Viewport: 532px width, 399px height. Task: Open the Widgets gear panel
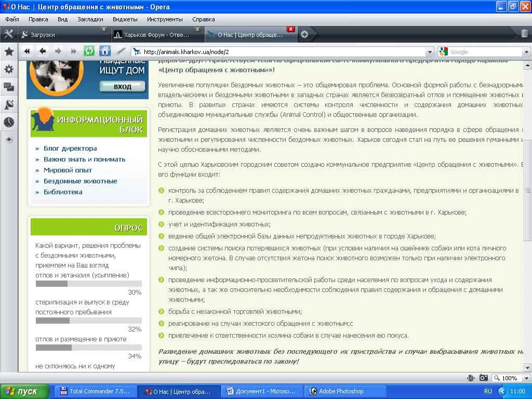[9, 69]
